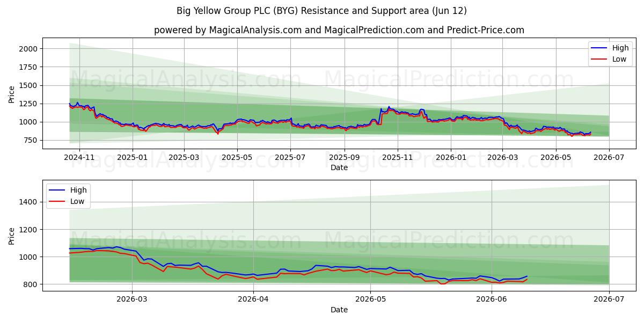Click the price spike peak near 2025-11 on top chart

[x=389, y=107]
